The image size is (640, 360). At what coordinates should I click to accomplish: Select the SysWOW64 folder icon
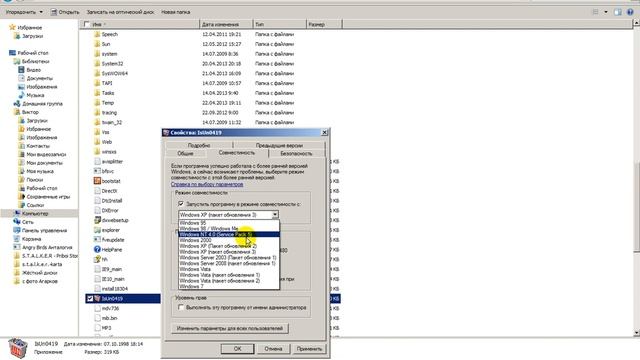[97, 73]
